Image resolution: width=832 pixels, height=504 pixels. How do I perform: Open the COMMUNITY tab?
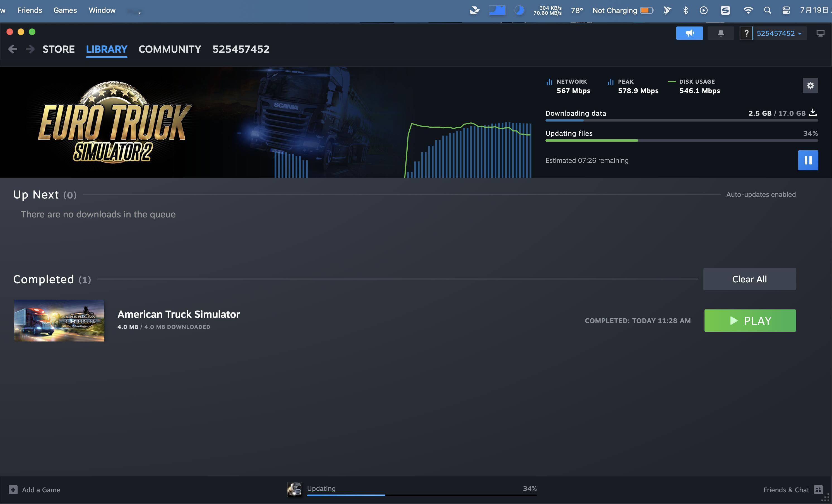[x=170, y=49]
